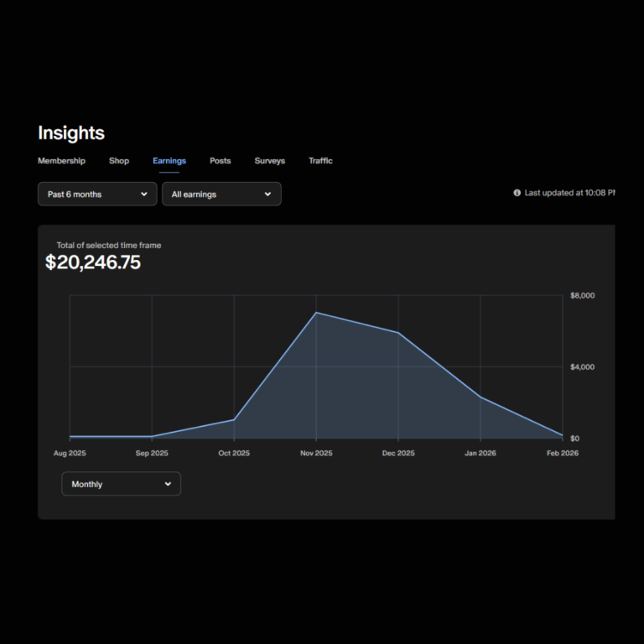This screenshot has width=644, height=644.
Task: Pick the Jan 2026 data point on chart
Action: click(480, 397)
